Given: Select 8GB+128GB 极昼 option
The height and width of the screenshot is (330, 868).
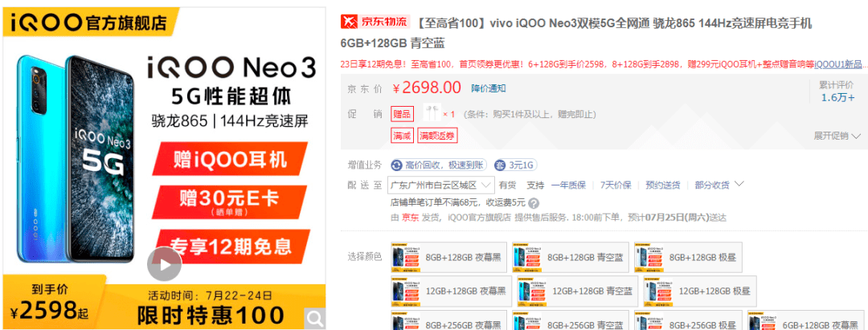Looking at the screenshot, I should 694,257.
